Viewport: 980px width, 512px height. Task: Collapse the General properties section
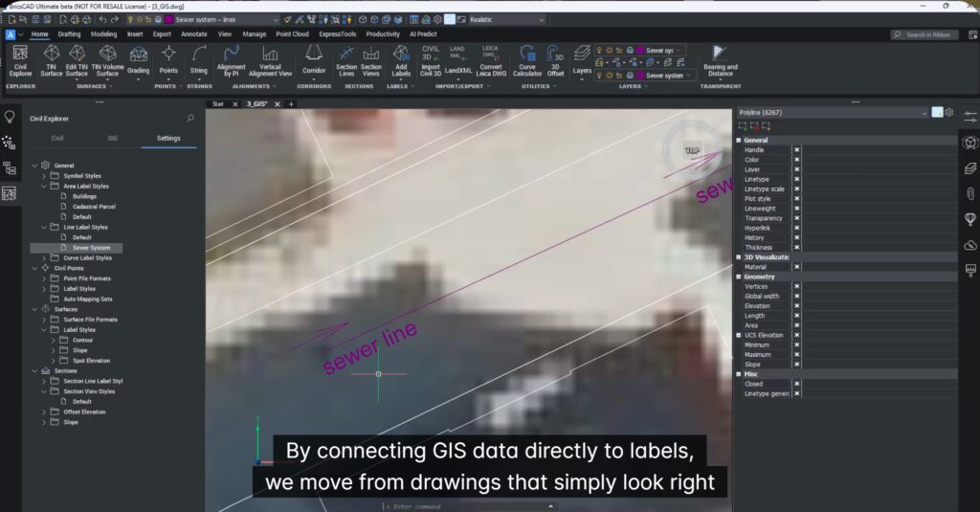pyautogui.click(x=739, y=140)
